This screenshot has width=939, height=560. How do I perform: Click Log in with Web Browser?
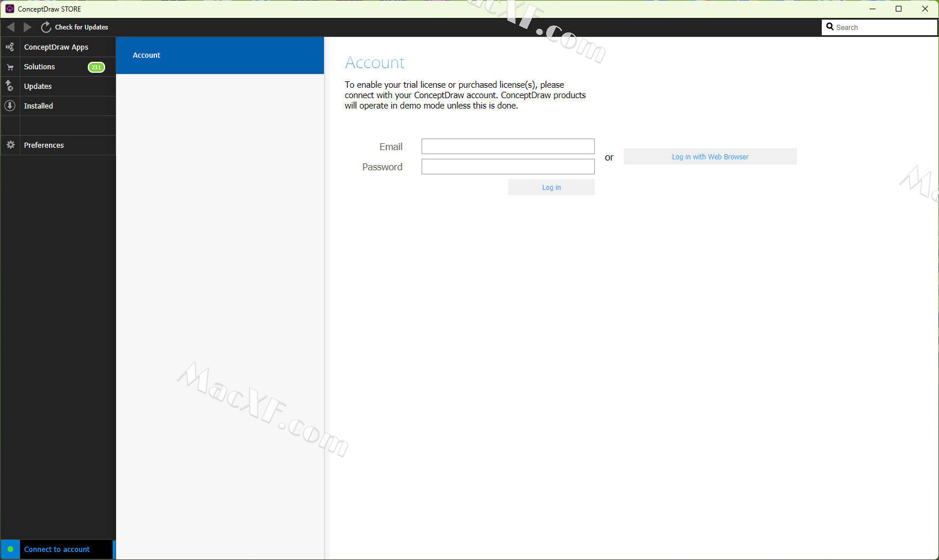click(x=710, y=156)
